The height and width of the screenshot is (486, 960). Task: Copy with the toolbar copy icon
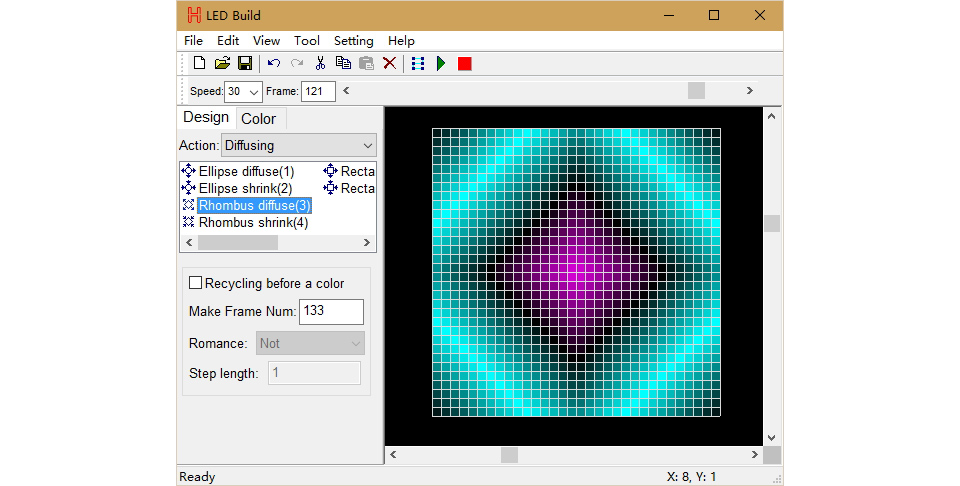[x=343, y=63]
